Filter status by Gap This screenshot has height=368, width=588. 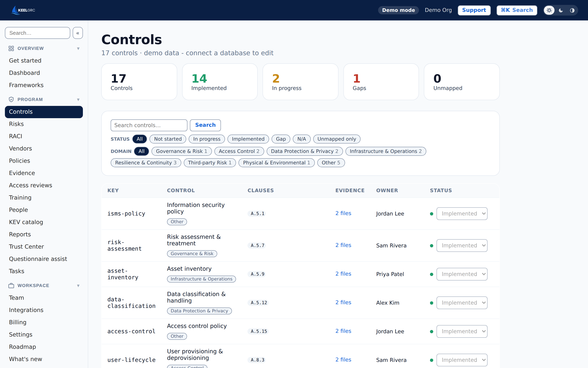(x=281, y=139)
